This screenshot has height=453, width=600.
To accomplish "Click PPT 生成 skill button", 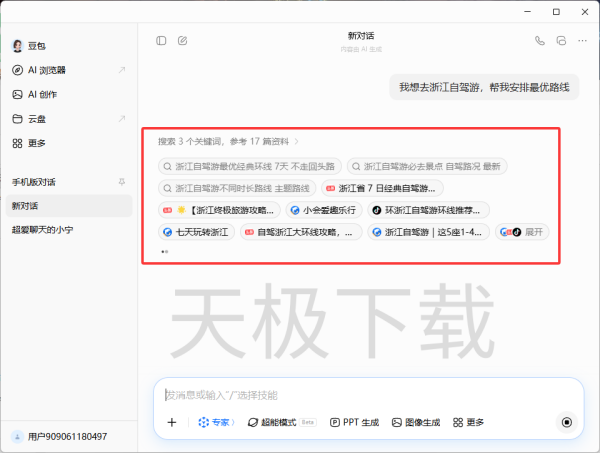I will click(354, 422).
